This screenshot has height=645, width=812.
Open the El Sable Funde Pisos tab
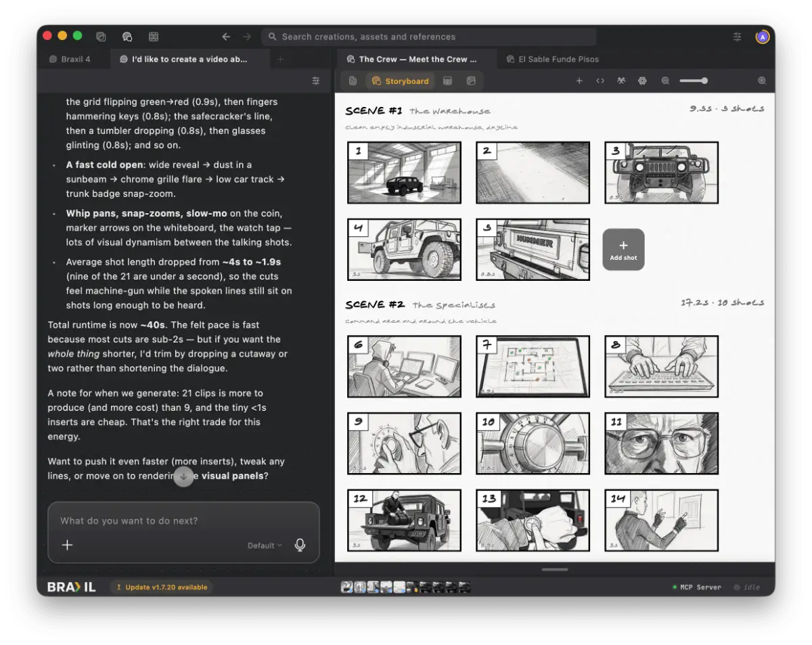coord(552,59)
